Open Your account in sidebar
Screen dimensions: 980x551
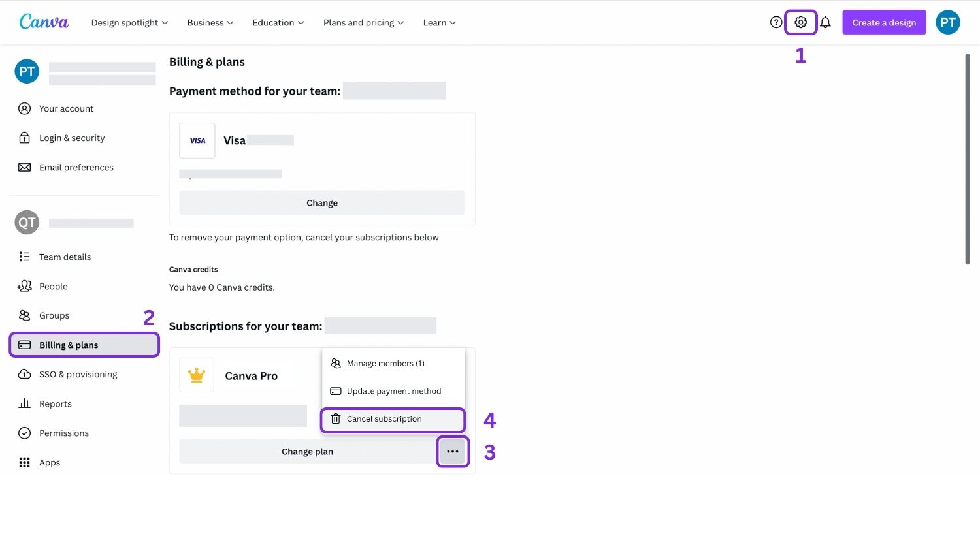point(84,108)
